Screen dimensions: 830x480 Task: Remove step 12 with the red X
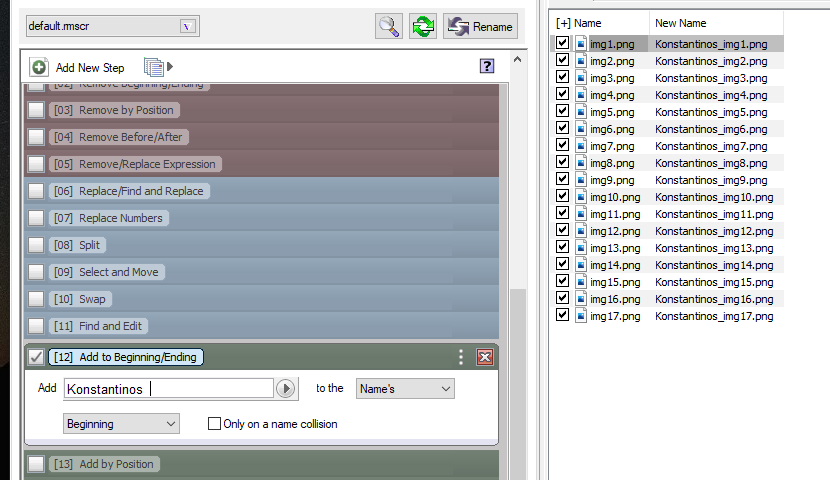tap(485, 357)
